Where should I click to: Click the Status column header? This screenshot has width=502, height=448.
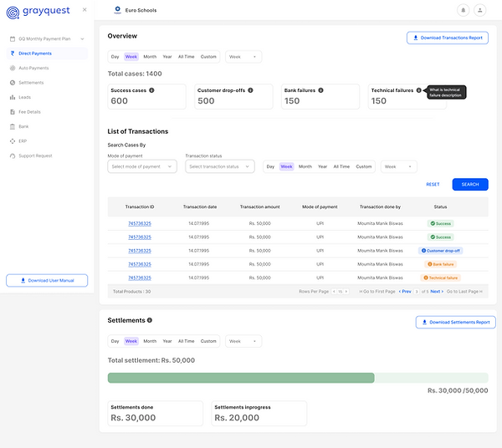tap(440, 207)
